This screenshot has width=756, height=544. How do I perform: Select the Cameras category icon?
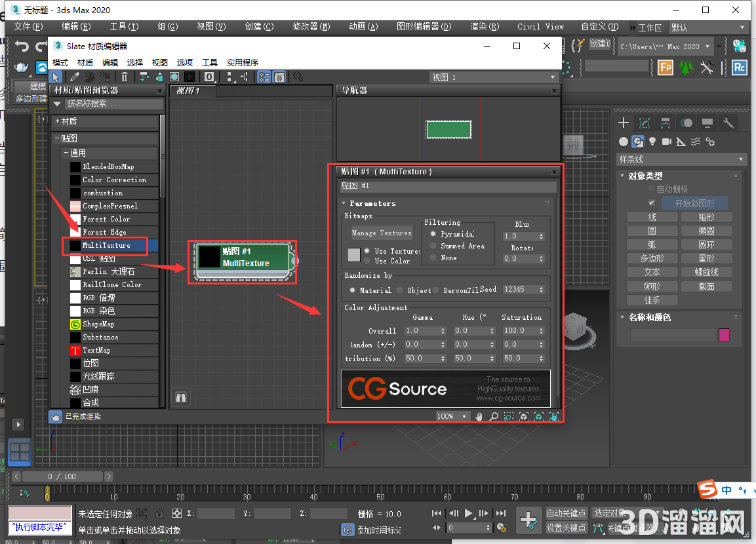666,142
